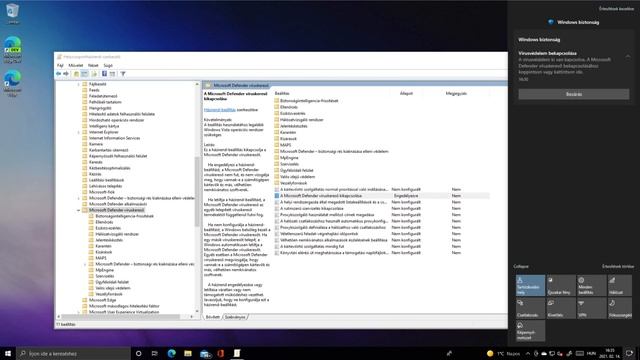This screenshot has height=360, width=640.
Task: Select Internet Information Services in the tree
Action: [x=115, y=138]
